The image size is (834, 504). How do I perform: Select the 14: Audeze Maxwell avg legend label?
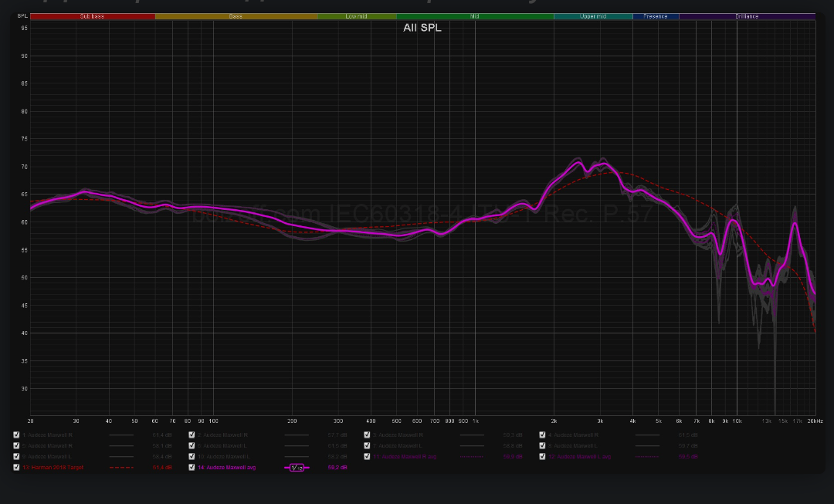click(226, 468)
